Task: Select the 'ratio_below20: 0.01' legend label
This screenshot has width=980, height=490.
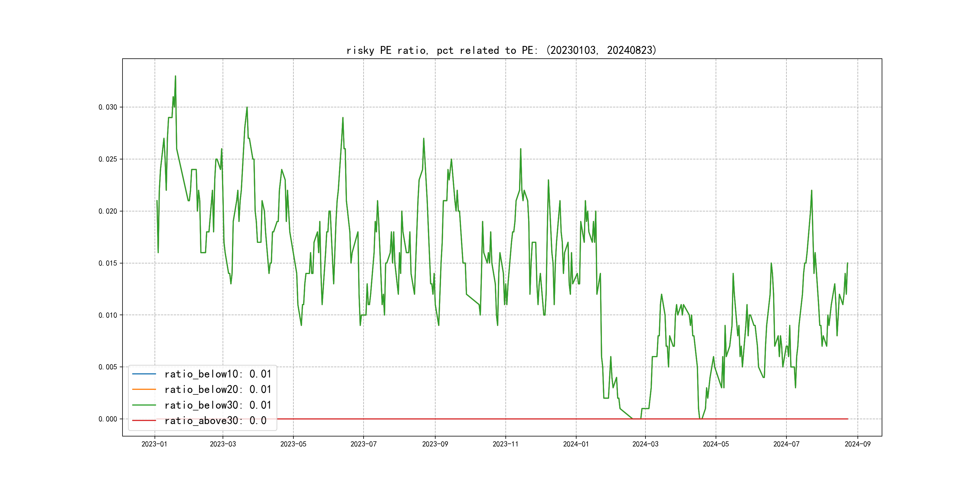Action: coord(217,390)
